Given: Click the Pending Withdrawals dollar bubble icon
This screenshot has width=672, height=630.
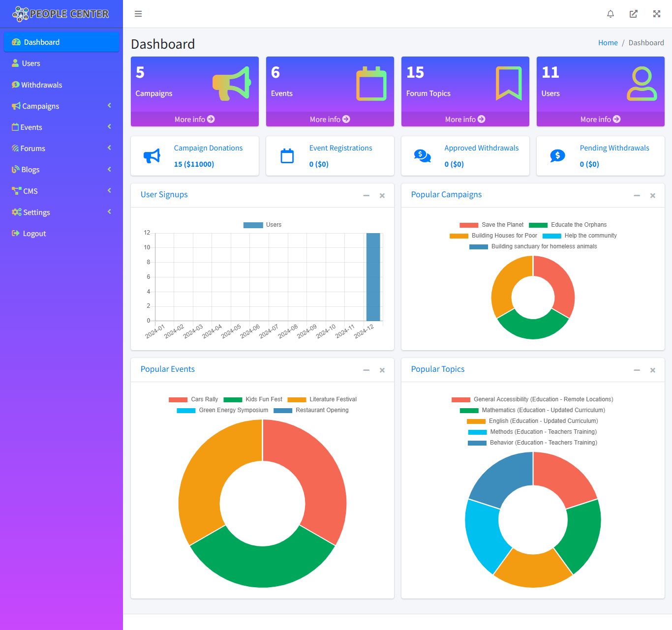Looking at the screenshot, I should (557, 156).
